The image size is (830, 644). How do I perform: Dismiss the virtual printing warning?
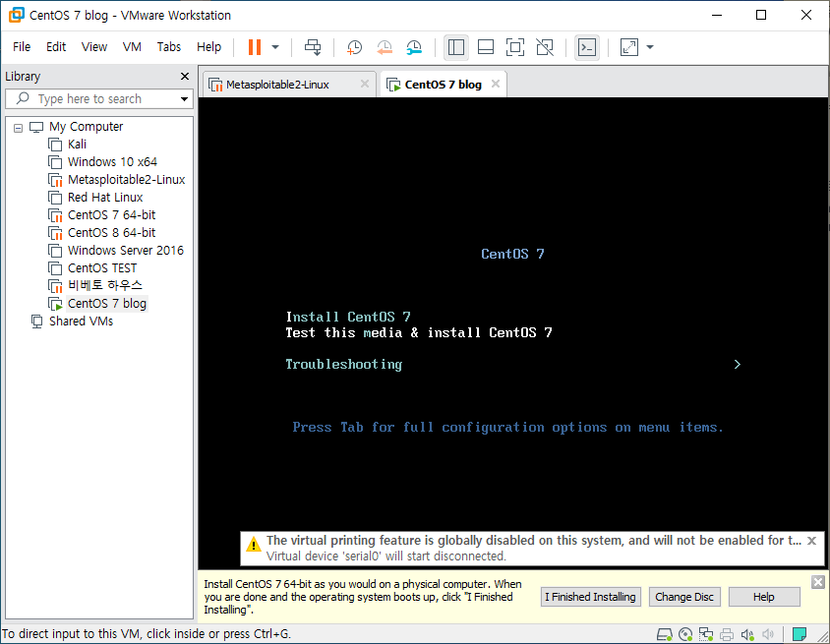click(811, 541)
